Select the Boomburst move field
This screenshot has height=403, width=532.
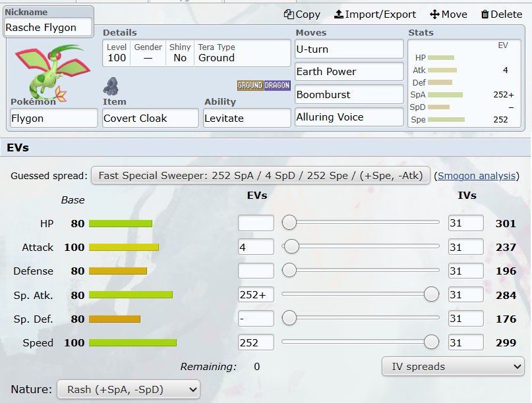pos(349,94)
